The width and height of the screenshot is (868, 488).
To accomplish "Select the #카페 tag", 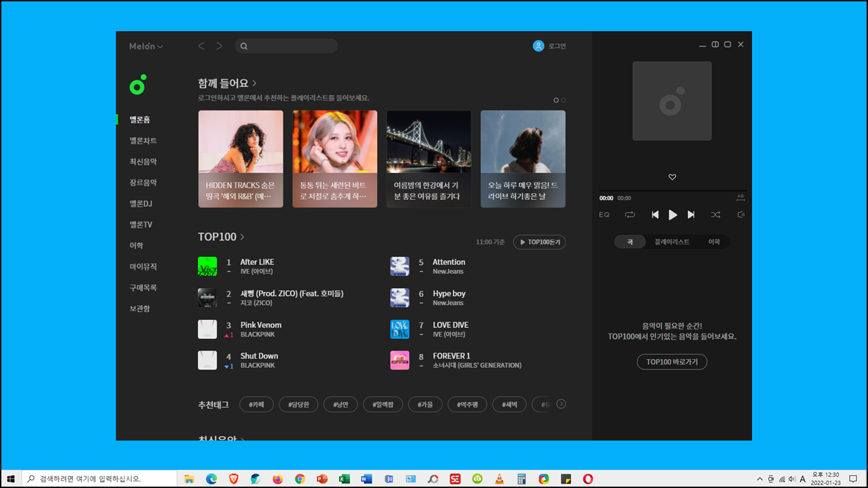I will pyautogui.click(x=256, y=405).
